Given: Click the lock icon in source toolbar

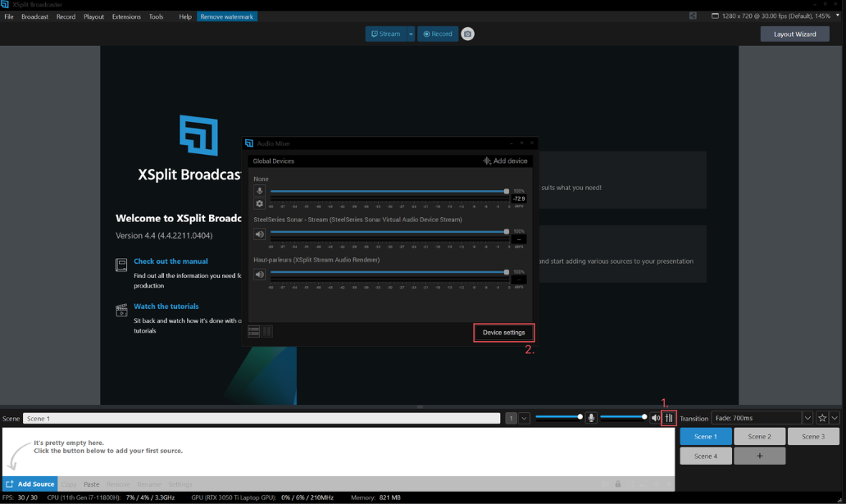Looking at the screenshot, I should point(618,484).
